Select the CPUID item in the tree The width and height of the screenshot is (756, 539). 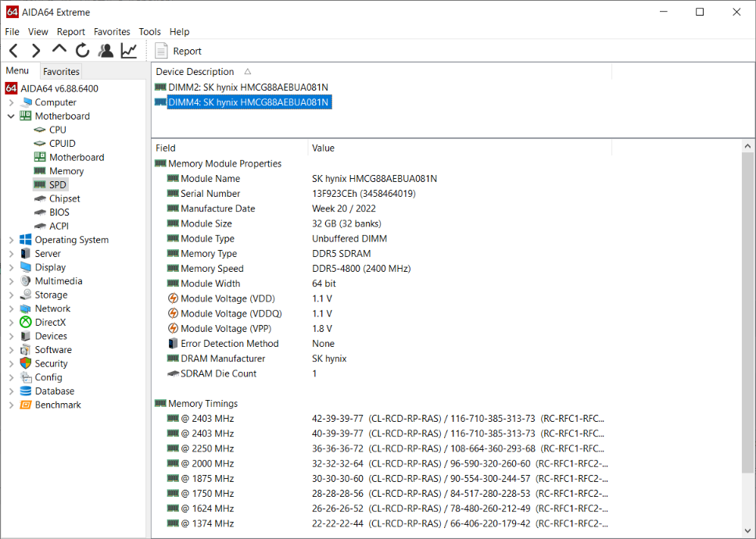point(62,144)
